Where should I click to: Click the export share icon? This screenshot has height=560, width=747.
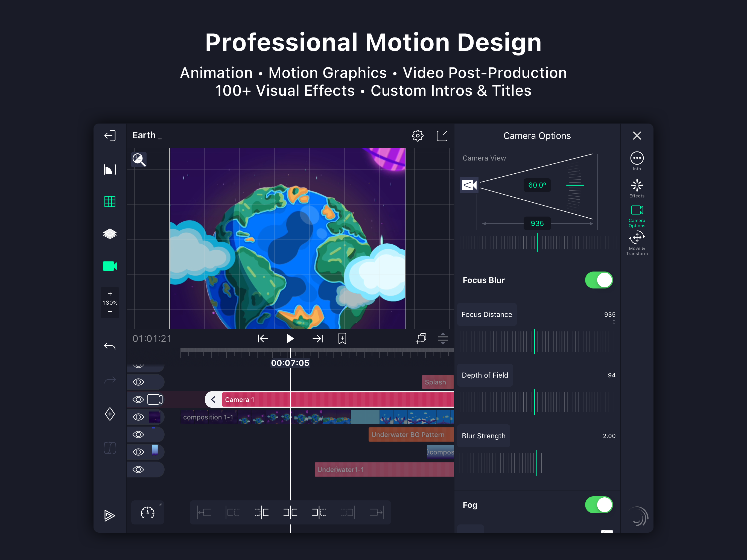pyautogui.click(x=442, y=136)
